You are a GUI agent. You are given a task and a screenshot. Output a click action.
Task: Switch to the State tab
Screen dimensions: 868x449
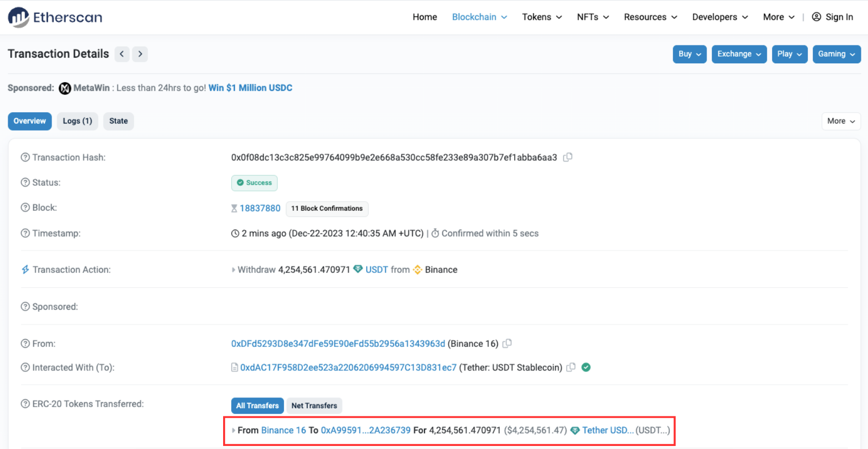coord(118,121)
